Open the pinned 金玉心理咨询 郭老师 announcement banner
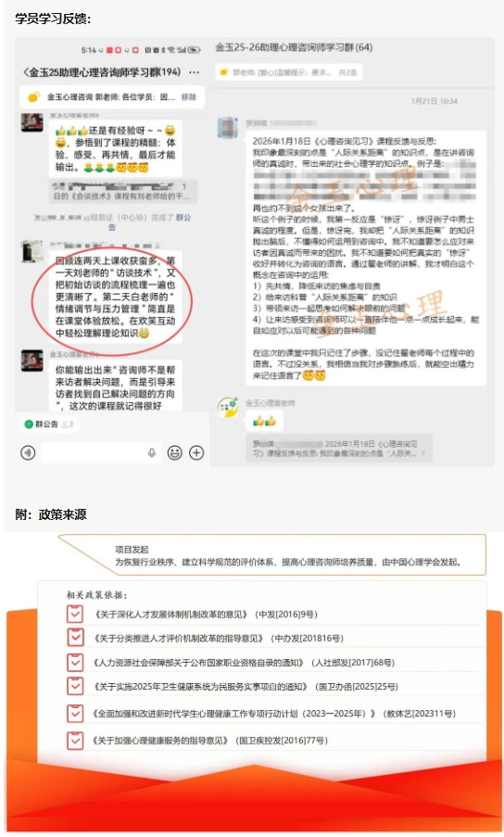 tap(112, 97)
